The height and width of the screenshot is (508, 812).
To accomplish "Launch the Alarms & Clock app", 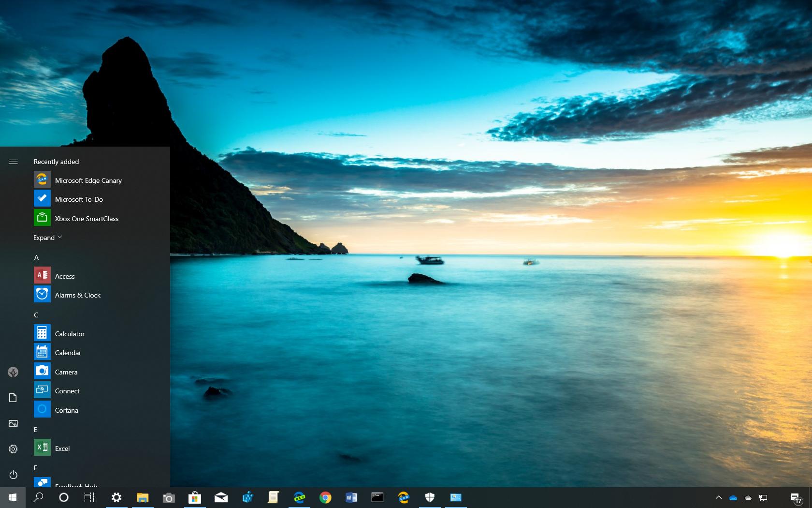I will click(x=78, y=295).
